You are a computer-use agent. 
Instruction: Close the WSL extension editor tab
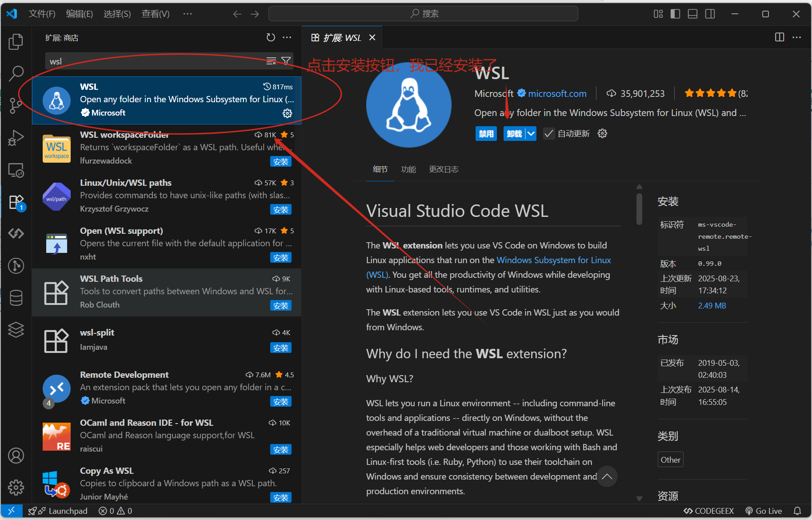(372, 38)
